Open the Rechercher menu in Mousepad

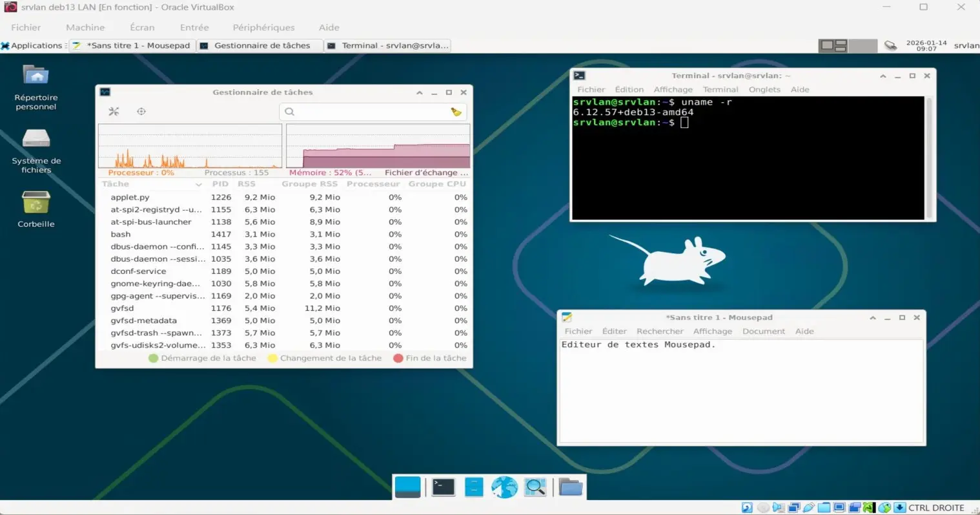[x=660, y=331]
